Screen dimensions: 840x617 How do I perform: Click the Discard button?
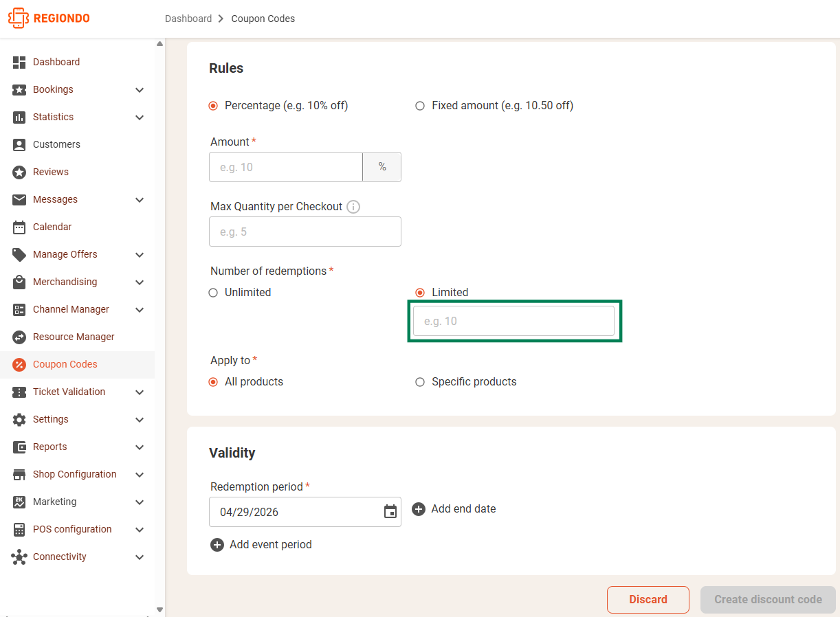click(x=648, y=600)
